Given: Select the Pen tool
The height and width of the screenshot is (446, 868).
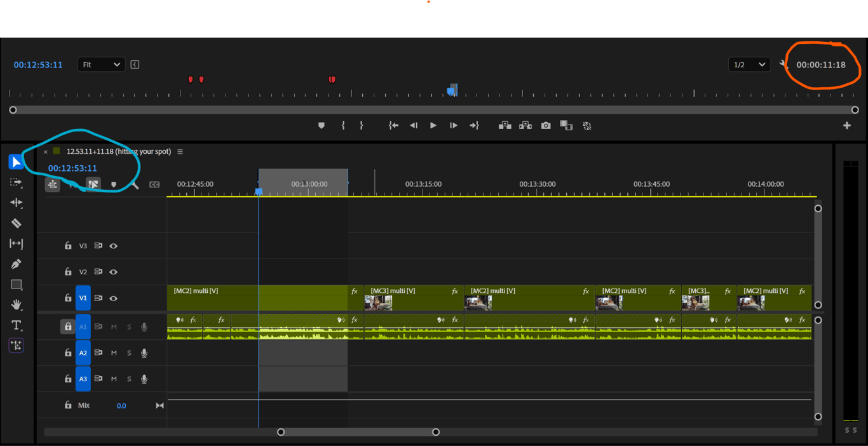Looking at the screenshot, I should 16,264.
